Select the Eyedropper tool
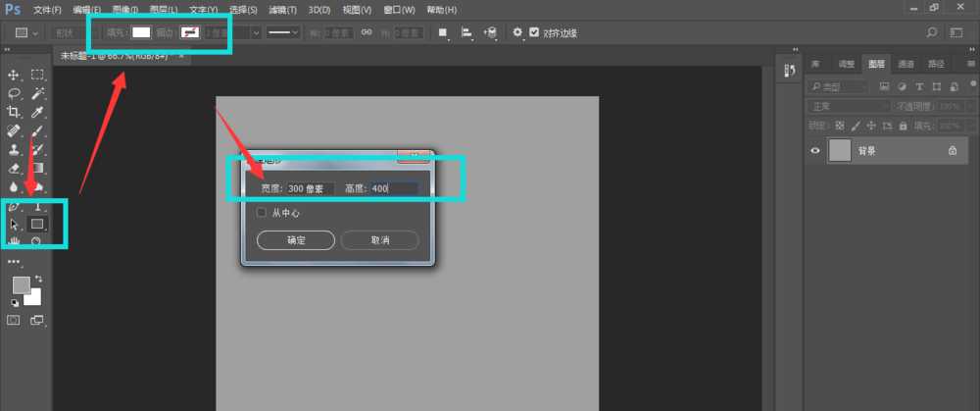The height and width of the screenshot is (411, 980). [37, 113]
